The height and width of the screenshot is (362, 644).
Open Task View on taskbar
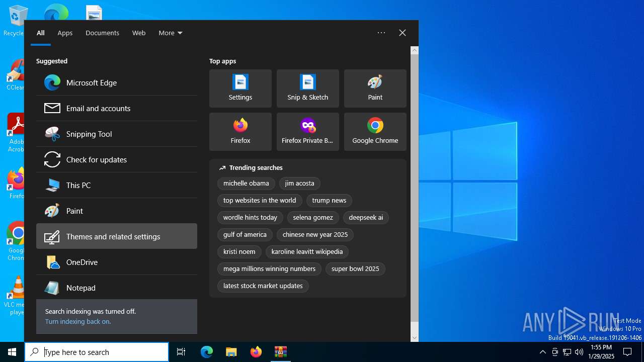181,352
